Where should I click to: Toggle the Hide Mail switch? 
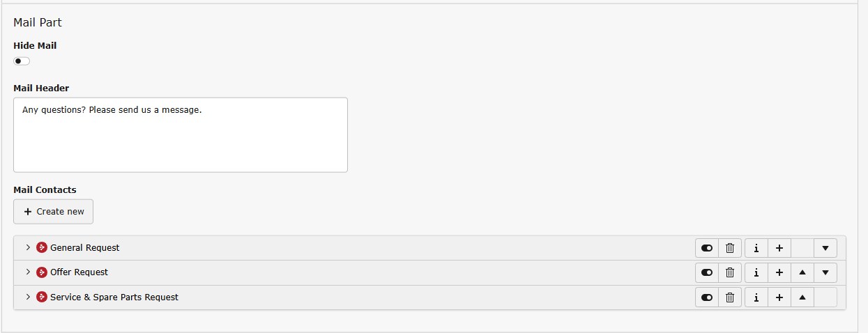point(22,61)
